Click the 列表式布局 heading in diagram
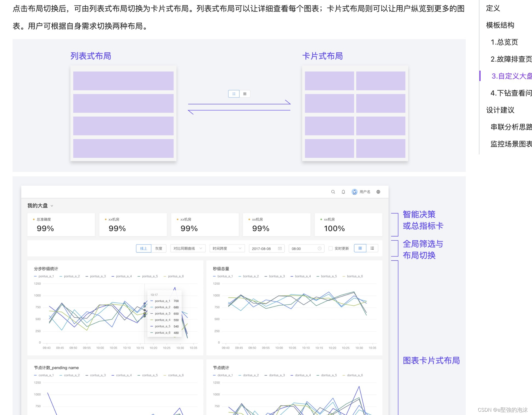 point(91,56)
